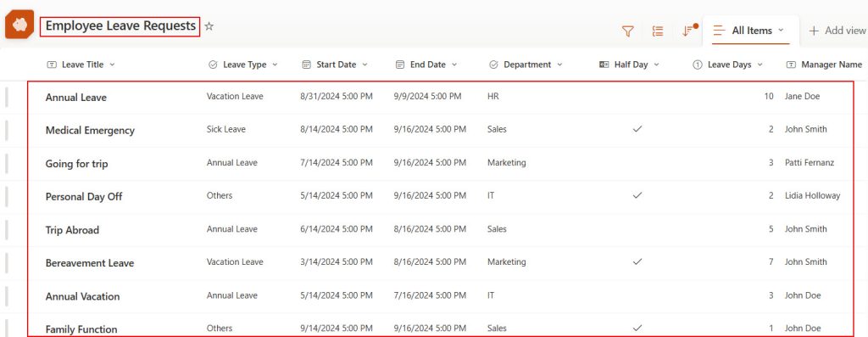Click the Leave Title column type icon

[52, 65]
